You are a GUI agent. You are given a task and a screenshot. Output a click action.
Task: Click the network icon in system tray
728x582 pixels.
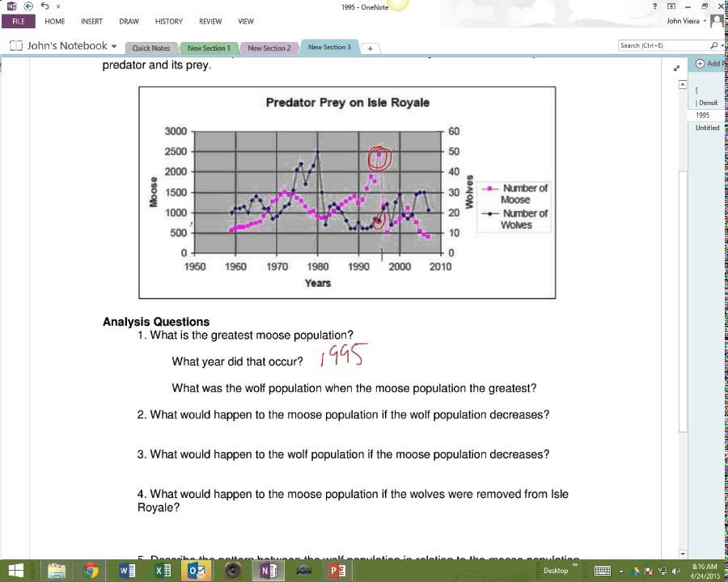point(663,571)
